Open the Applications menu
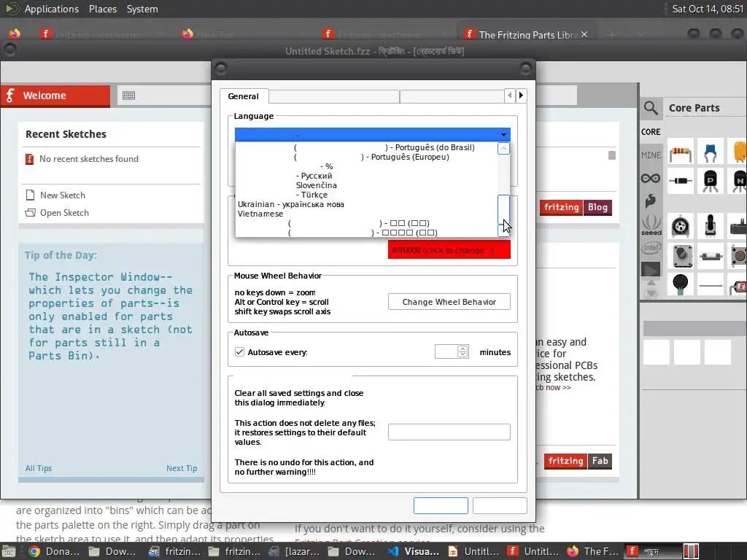The width and height of the screenshot is (747, 560). click(52, 9)
